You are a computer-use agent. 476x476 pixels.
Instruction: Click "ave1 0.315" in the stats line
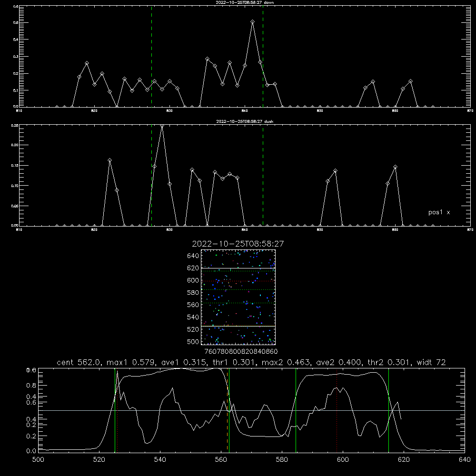[x=184, y=362]
